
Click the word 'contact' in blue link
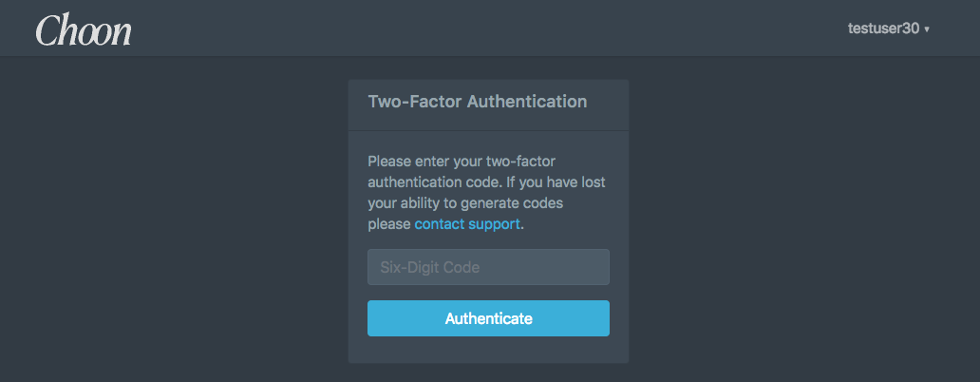pos(440,224)
